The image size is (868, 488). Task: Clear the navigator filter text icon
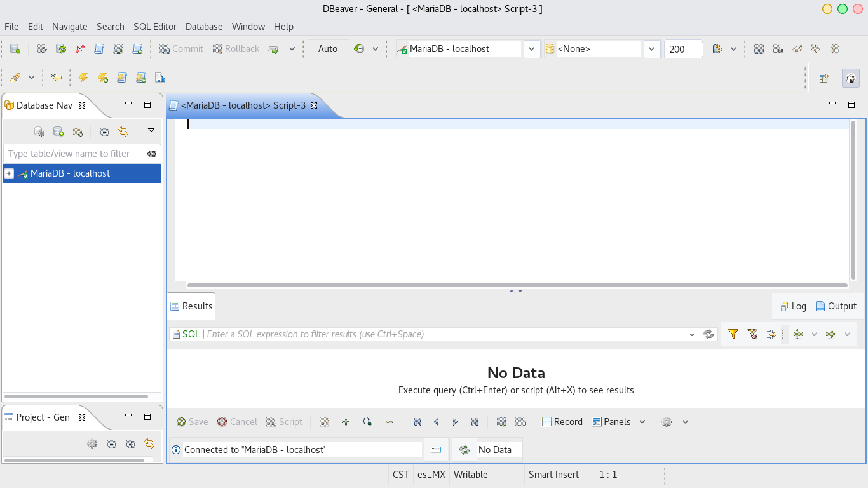[151, 154]
